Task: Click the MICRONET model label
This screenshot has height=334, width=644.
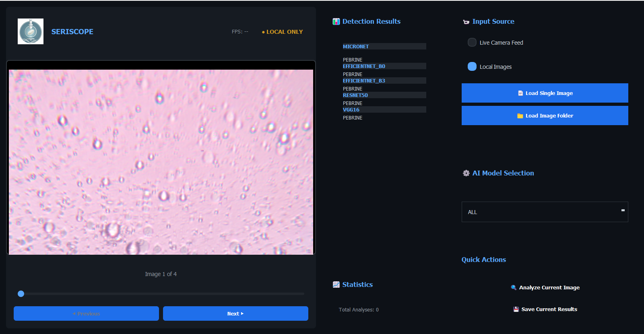Action: click(356, 46)
